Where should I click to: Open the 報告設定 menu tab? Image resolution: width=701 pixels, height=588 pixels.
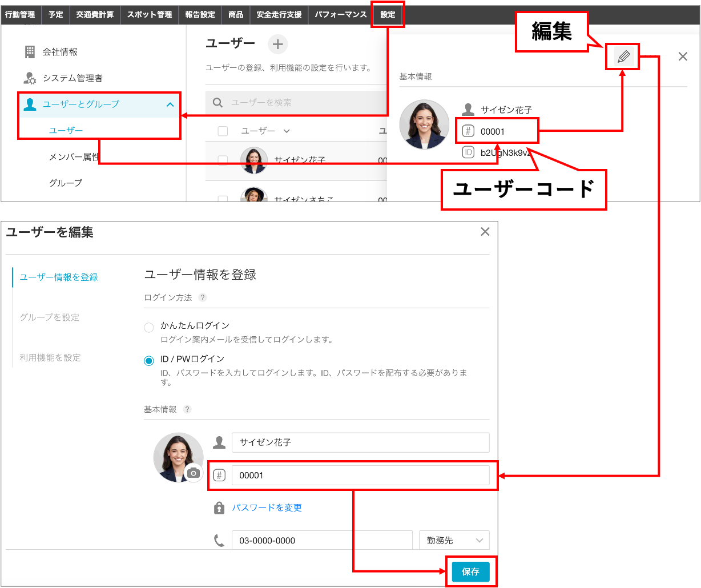(200, 15)
